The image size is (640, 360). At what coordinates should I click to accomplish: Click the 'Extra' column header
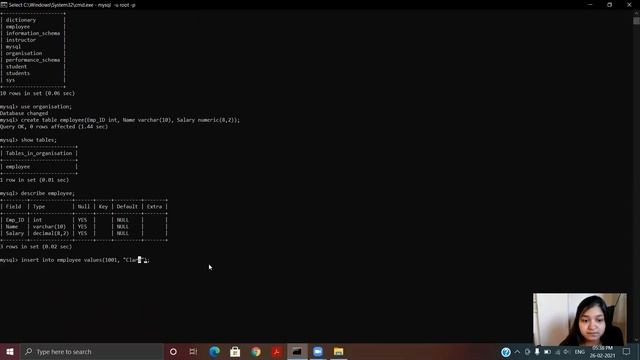(154, 207)
